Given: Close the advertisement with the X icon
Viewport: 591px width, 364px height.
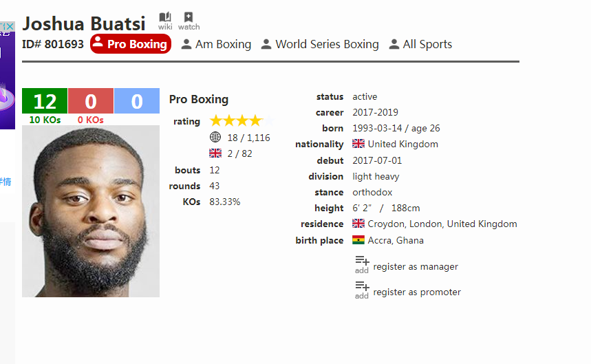Looking at the screenshot, I should (10, 26).
